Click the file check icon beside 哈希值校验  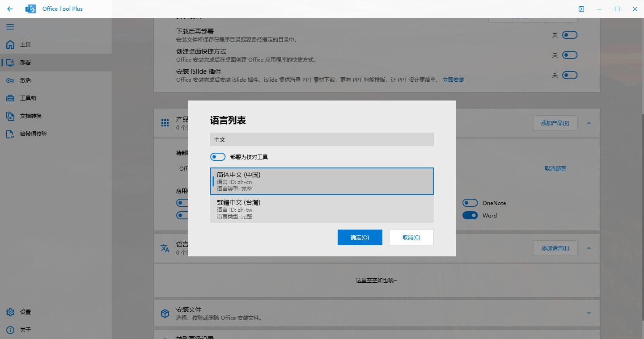click(10, 134)
